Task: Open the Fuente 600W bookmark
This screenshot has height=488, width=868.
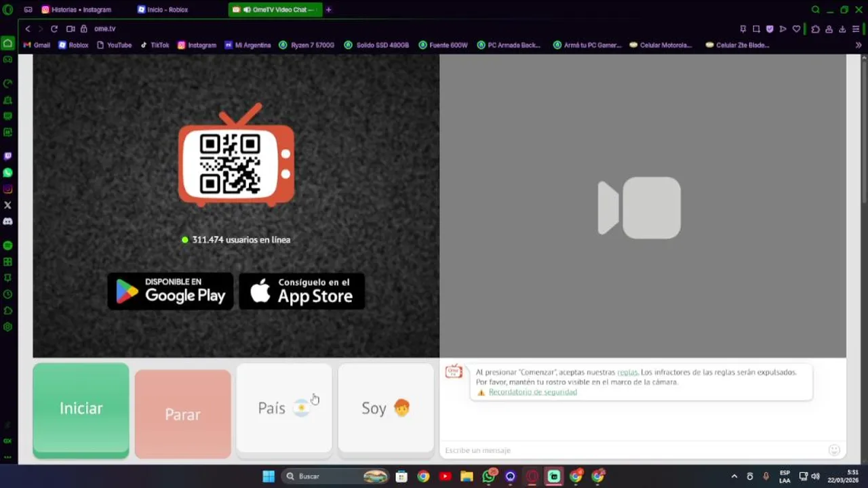Action: coord(442,45)
